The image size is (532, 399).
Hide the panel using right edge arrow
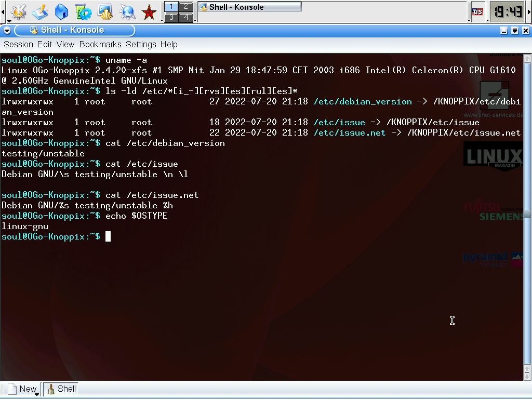(x=529, y=12)
